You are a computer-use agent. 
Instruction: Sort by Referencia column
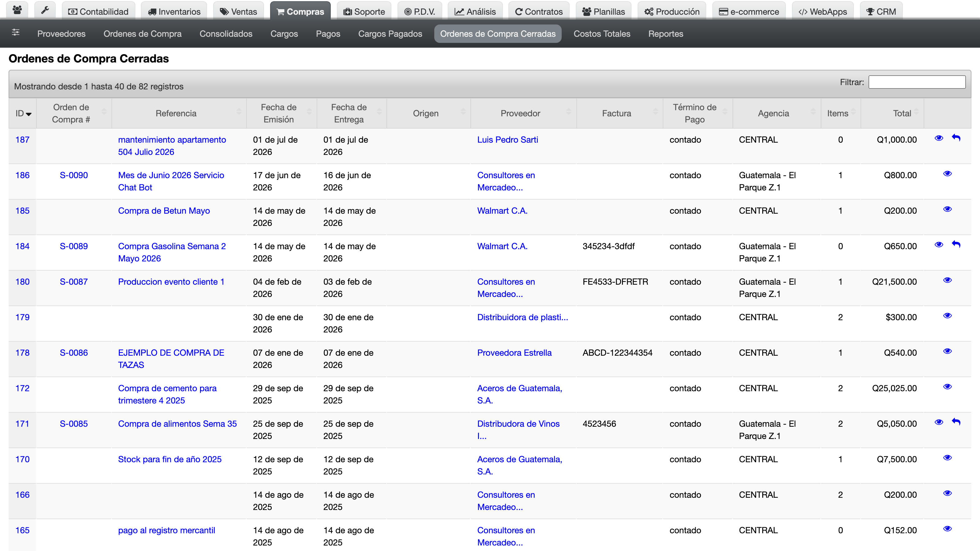point(179,113)
